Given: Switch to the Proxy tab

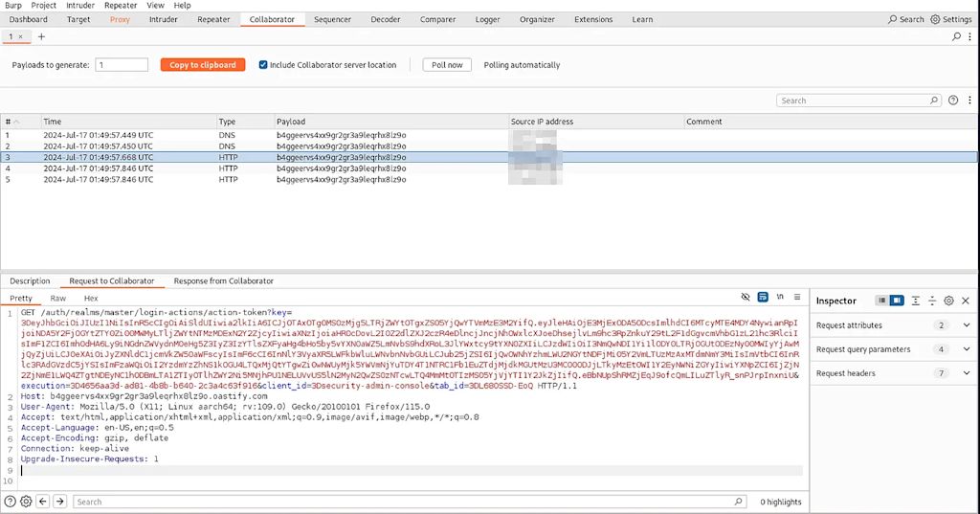Looking at the screenshot, I should [120, 19].
